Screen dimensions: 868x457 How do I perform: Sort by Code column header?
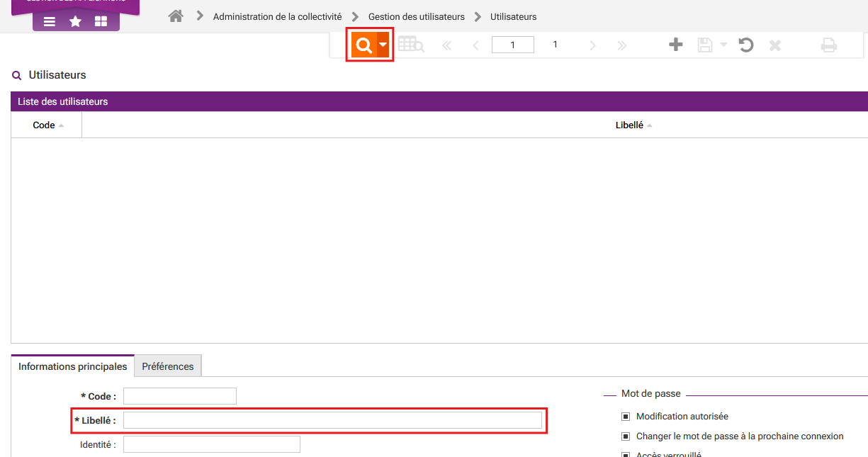pyautogui.click(x=47, y=125)
